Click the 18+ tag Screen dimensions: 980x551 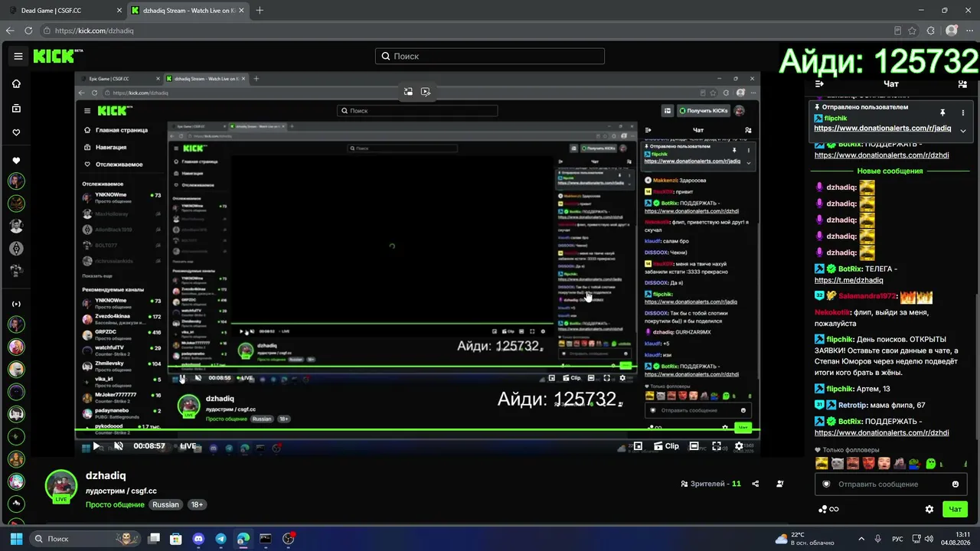pyautogui.click(x=197, y=504)
